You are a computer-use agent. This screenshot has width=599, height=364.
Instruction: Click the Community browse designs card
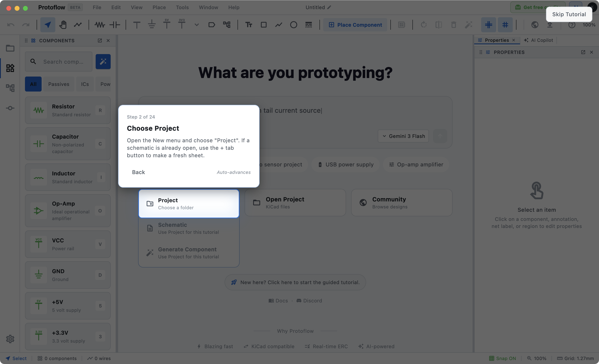402,203
